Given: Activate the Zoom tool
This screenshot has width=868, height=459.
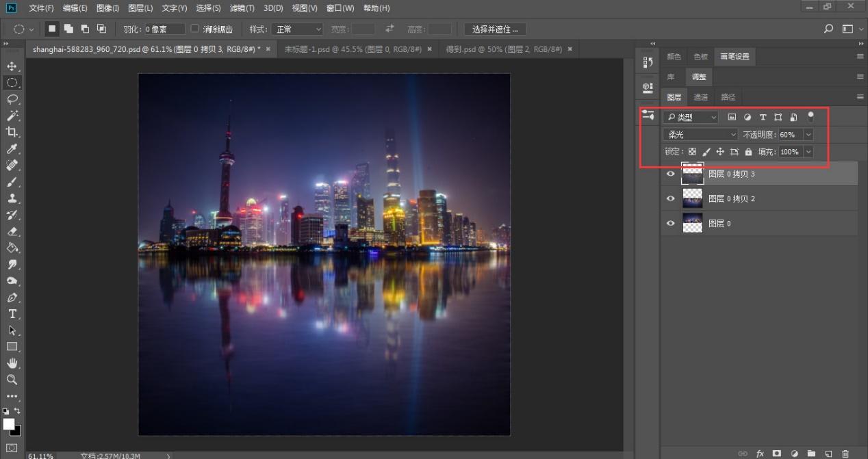Looking at the screenshot, I should (12, 380).
